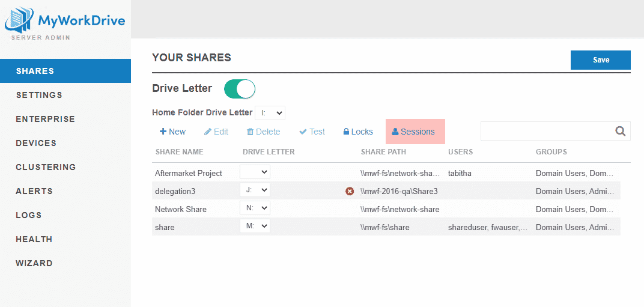Toggle the Drive Letter switch

pyautogui.click(x=240, y=89)
